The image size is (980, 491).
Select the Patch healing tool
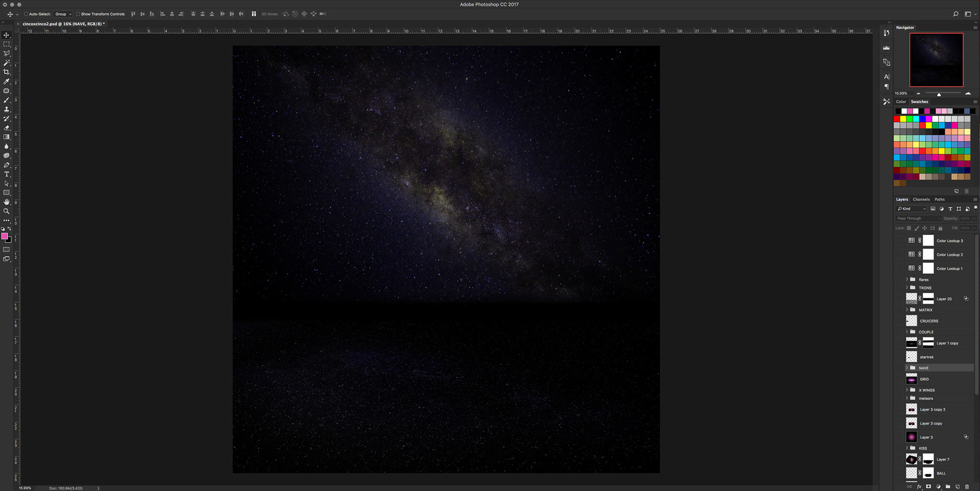[x=7, y=91]
